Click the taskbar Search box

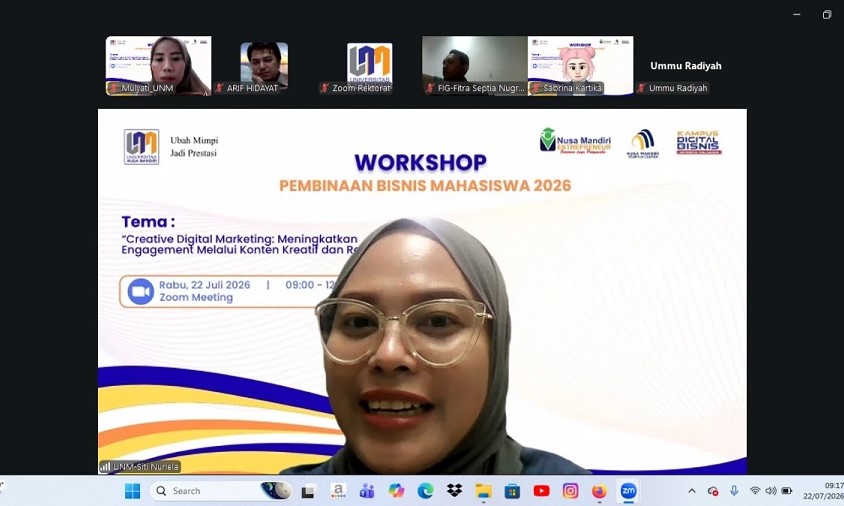(x=221, y=491)
